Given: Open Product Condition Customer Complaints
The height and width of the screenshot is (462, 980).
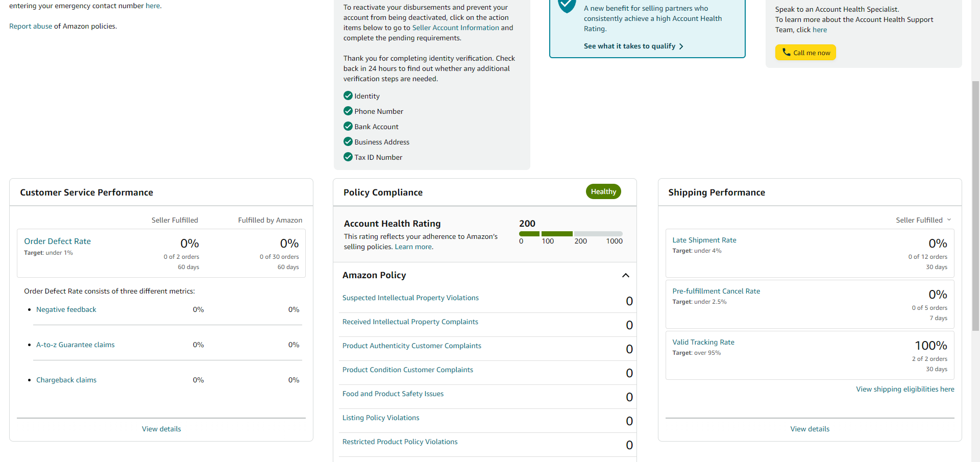Looking at the screenshot, I should [408, 370].
